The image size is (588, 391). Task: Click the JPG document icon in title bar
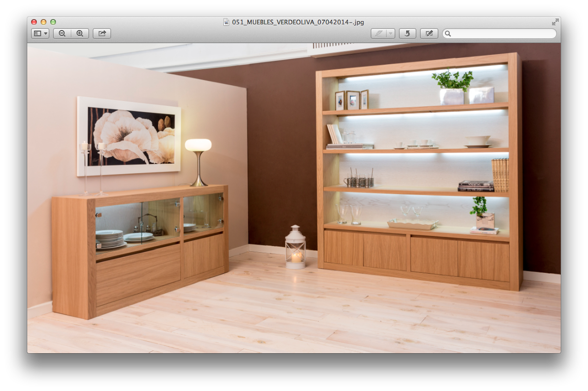226,22
